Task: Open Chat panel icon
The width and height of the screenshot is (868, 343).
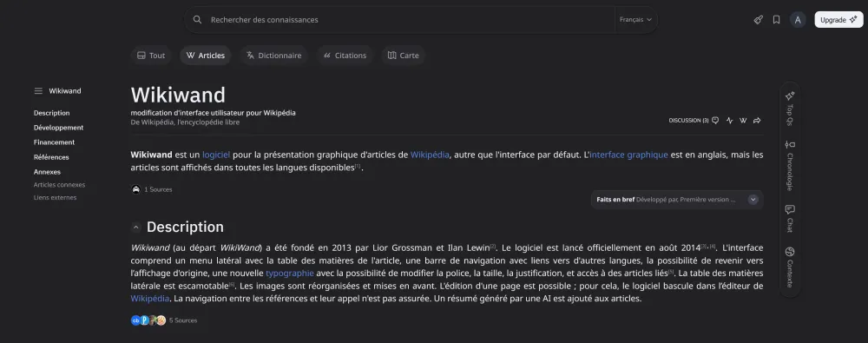Action: 790,210
